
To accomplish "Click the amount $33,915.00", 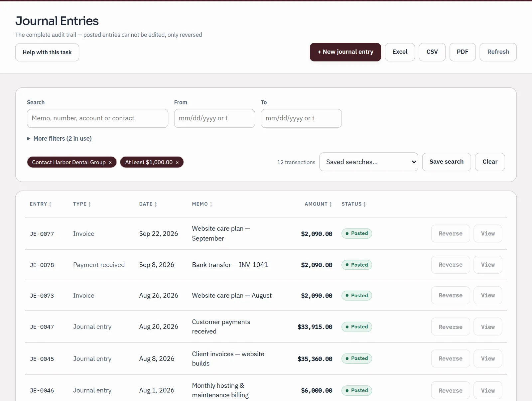I will pos(315,327).
